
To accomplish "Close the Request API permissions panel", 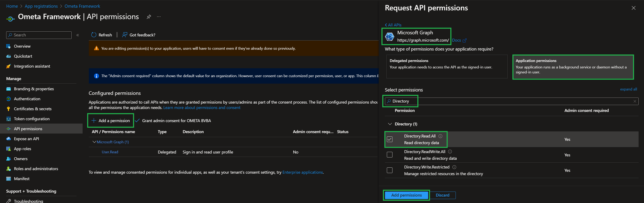I will [633, 8].
